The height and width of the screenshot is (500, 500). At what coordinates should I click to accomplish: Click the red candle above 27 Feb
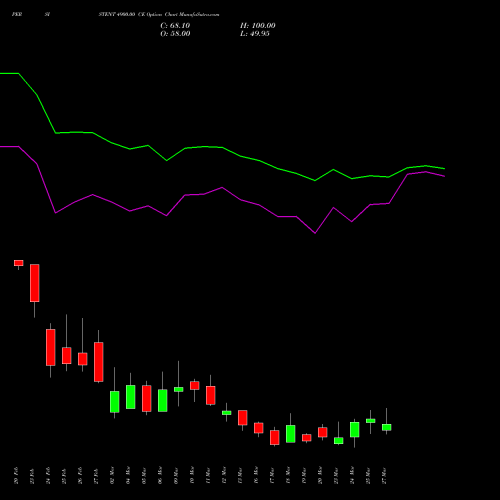pyautogui.click(x=99, y=362)
